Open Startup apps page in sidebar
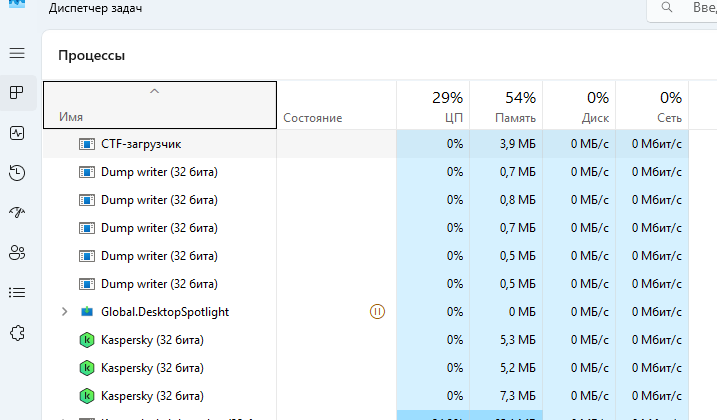Image resolution: width=717 pixels, height=420 pixels. [17, 213]
